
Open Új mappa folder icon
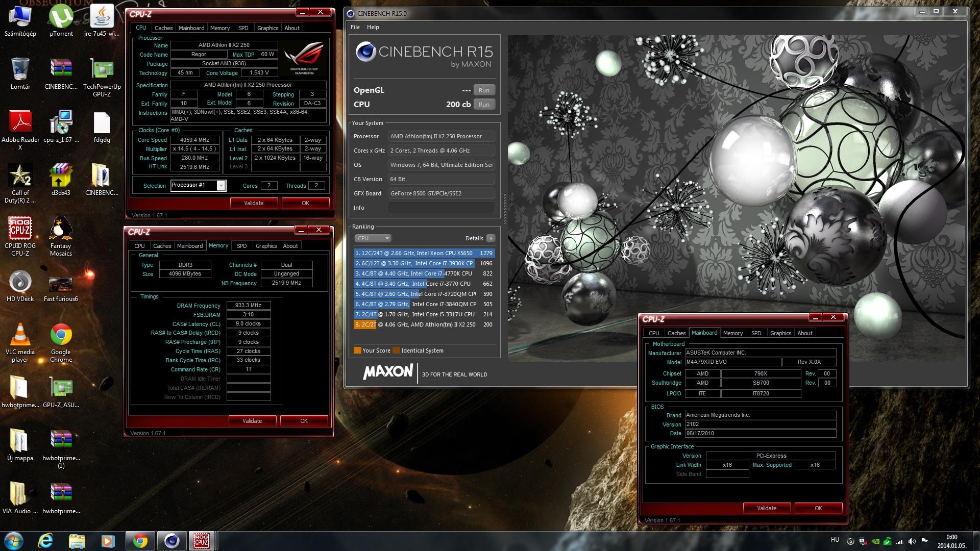[20, 445]
